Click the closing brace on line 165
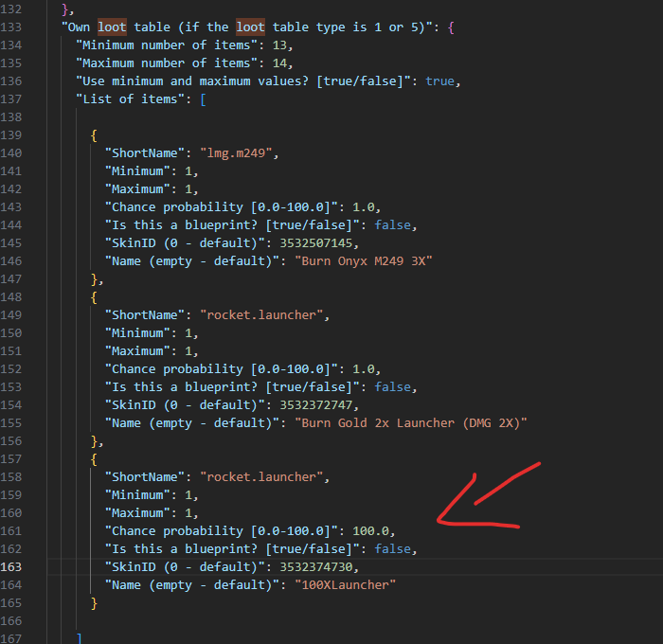Screen dimensions: 663x644 [x=94, y=603]
